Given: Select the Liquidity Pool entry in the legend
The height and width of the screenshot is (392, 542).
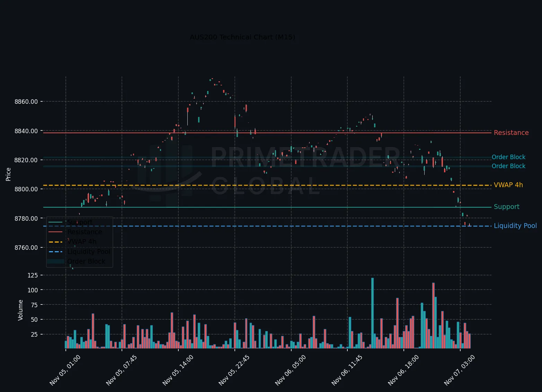Looking at the screenshot, I should coord(89,252).
